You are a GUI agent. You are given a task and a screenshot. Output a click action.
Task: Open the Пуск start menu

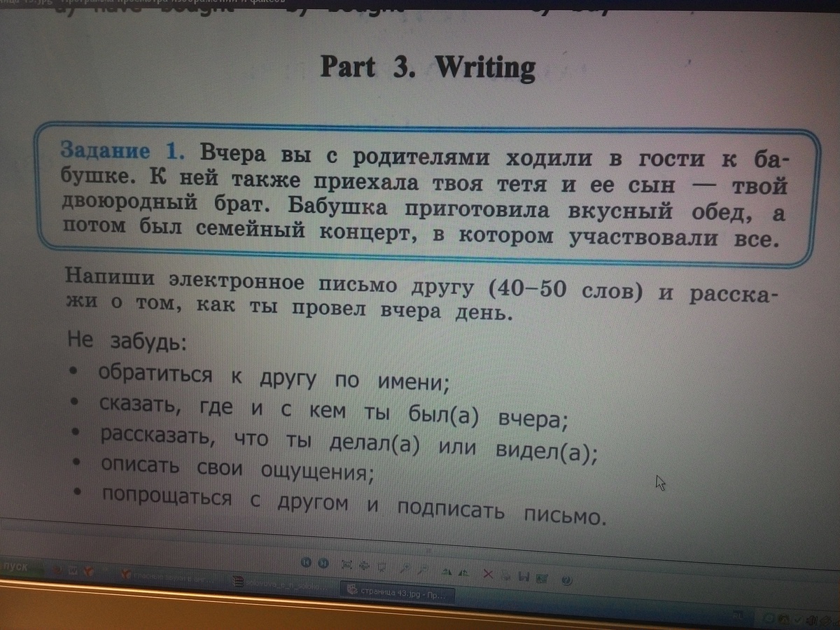pos(15,566)
